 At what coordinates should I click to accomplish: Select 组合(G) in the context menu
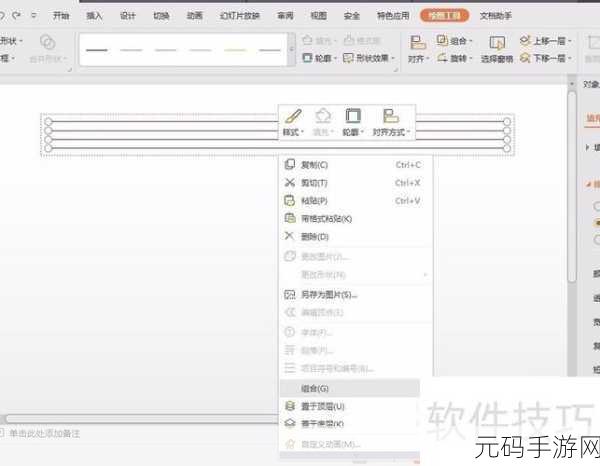350,388
